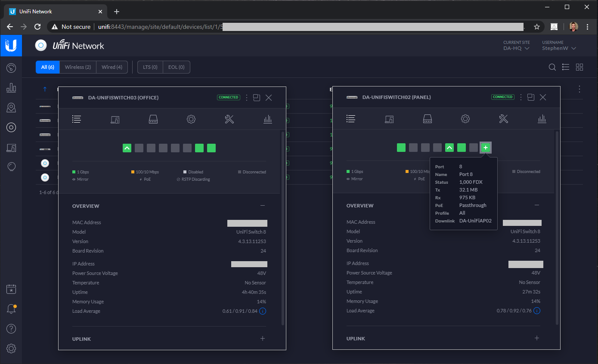The image size is (598, 364).
Task: Open the Help question mark sidebar icon
Action: click(x=11, y=329)
